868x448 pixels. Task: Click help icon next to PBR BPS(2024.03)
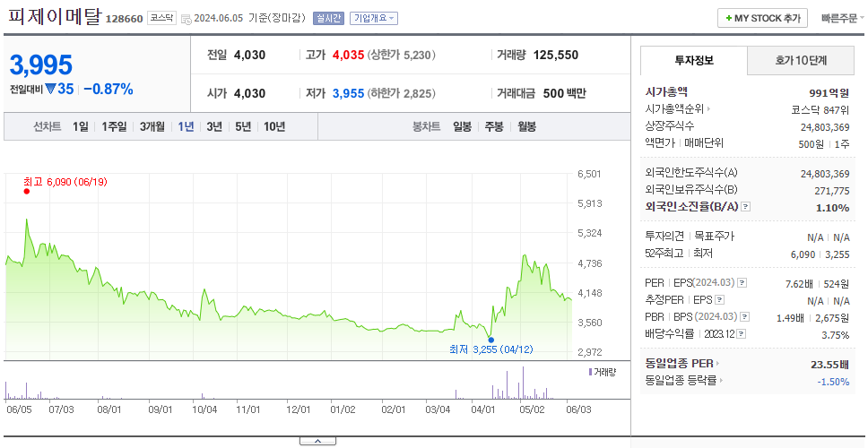coord(745,317)
